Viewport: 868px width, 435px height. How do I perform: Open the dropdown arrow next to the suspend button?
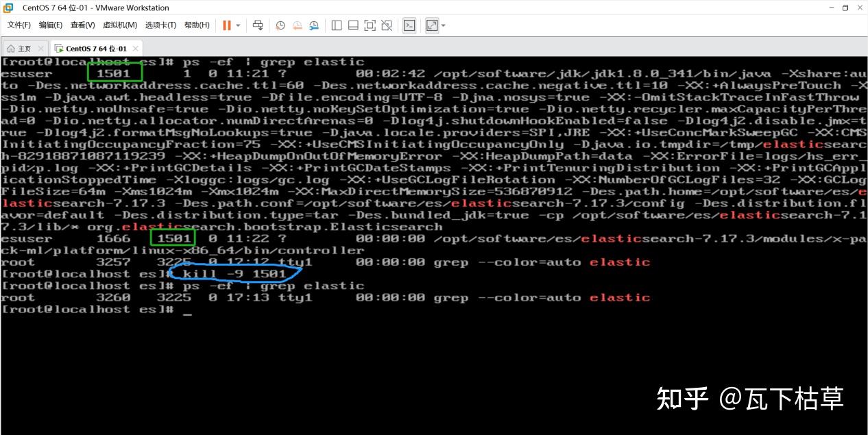coord(237,25)
